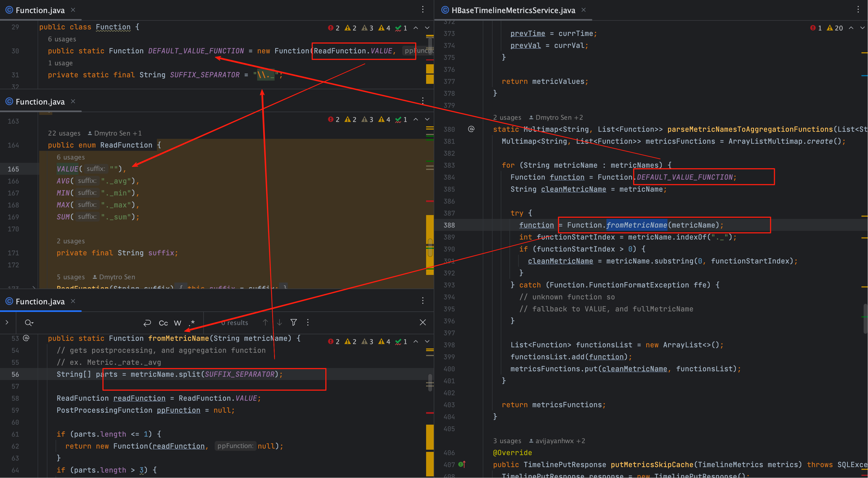Click '6 usages' hint above DEFAULT_VALUE_FUNCTION

[62, 39]
